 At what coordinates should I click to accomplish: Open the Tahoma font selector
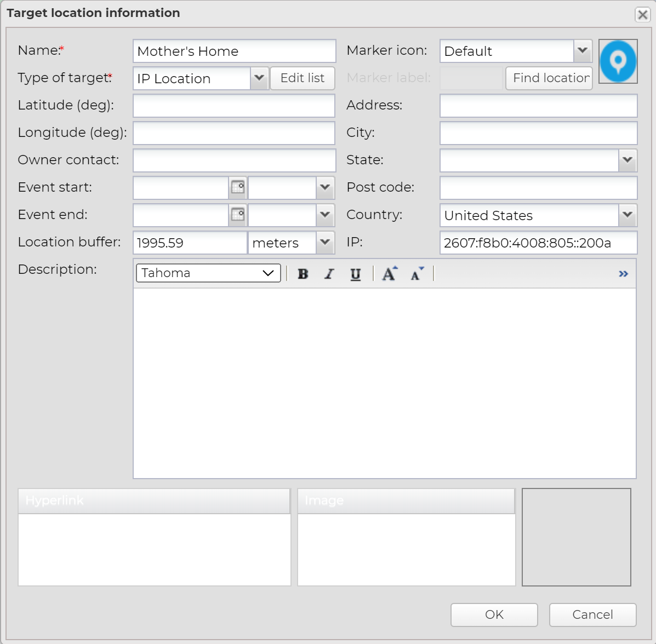tap(208, 273)
